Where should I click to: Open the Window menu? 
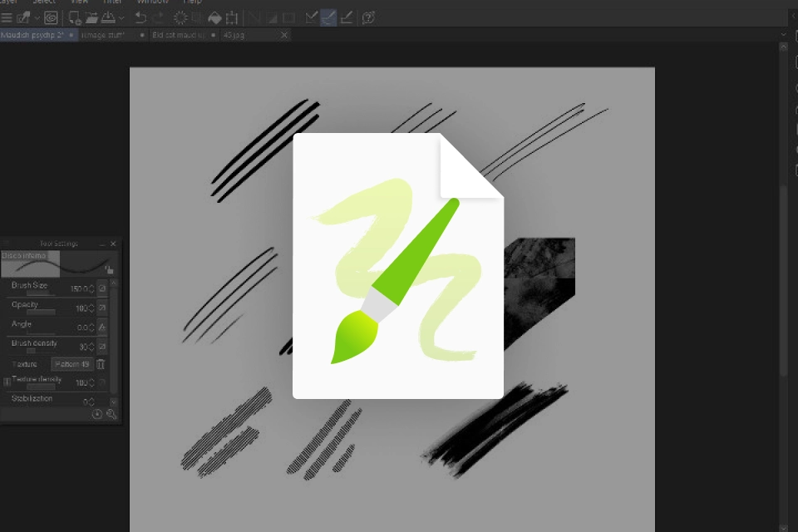(x=153, y=2)
